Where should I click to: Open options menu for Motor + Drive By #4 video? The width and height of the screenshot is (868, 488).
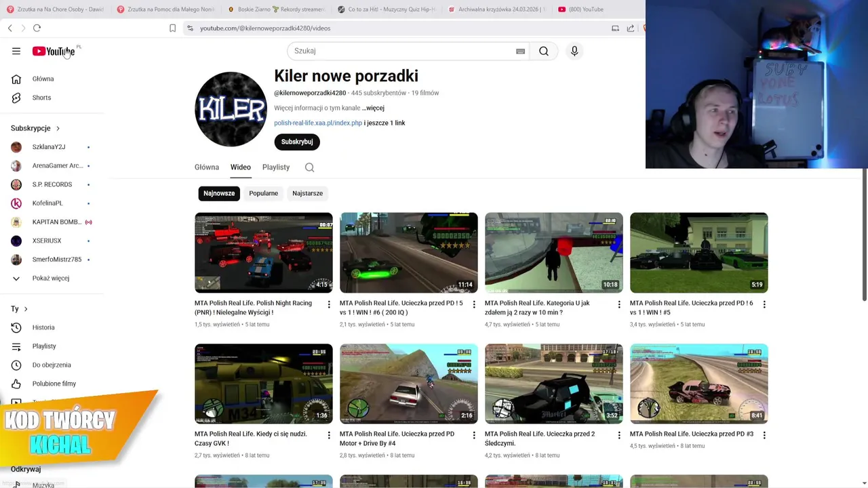(x=474, y=435)
